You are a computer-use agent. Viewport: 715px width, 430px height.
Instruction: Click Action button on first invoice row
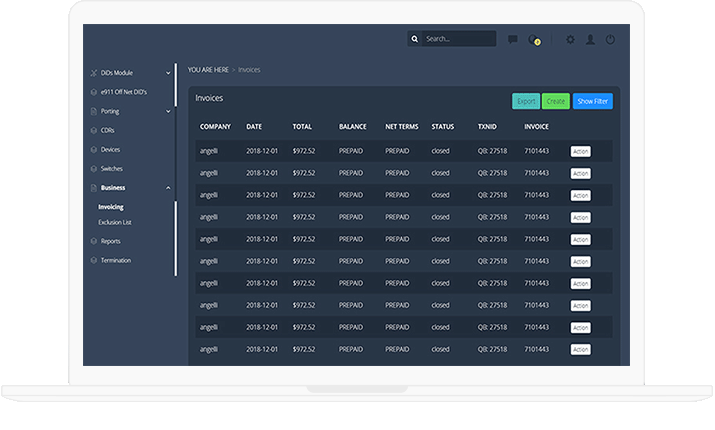(x=581, y=151)
